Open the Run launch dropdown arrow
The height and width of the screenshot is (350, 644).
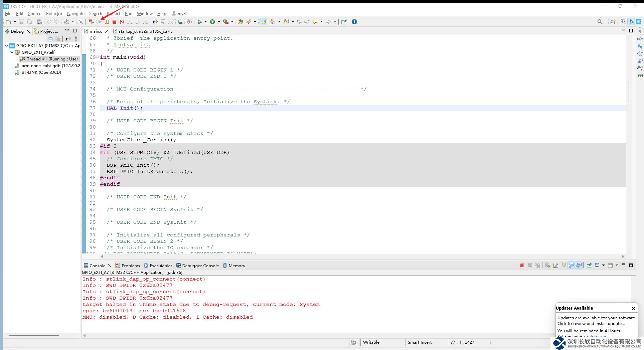tap(219, 22)
